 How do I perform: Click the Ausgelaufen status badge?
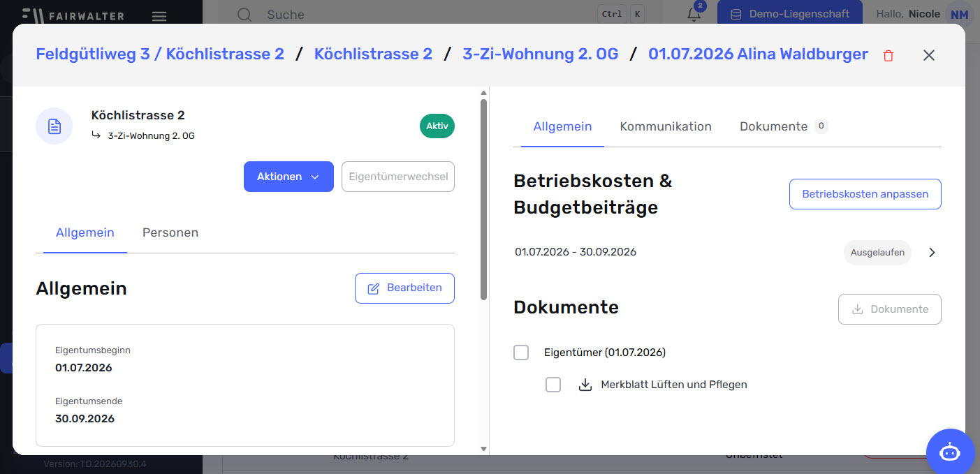[x=877, y=253]
